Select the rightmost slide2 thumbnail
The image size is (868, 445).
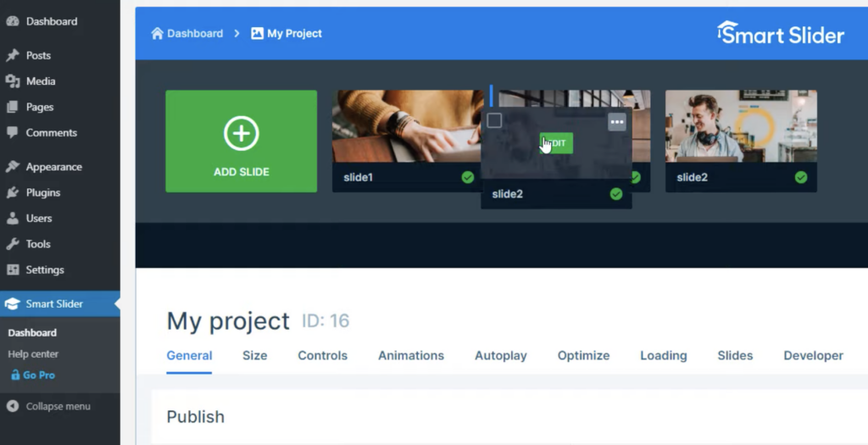pos(741,126)
